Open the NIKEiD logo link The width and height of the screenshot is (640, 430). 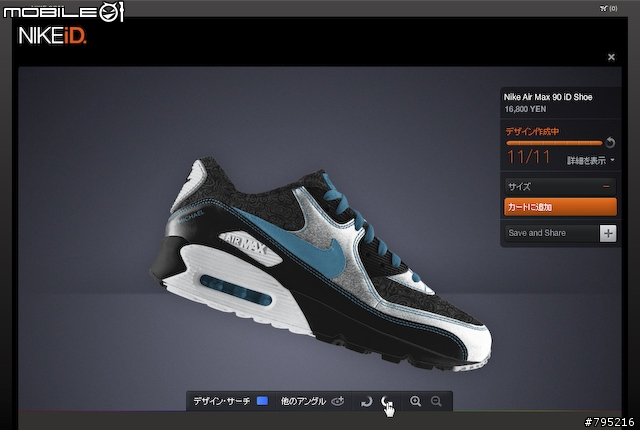(x=52, y=36)
